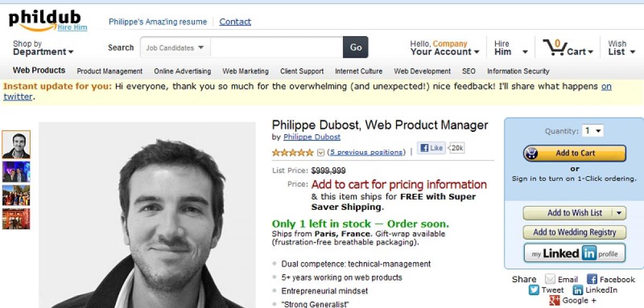The image size is (644, 308).
Task: Click inside the search text field
Action: [x=277, y=47]
